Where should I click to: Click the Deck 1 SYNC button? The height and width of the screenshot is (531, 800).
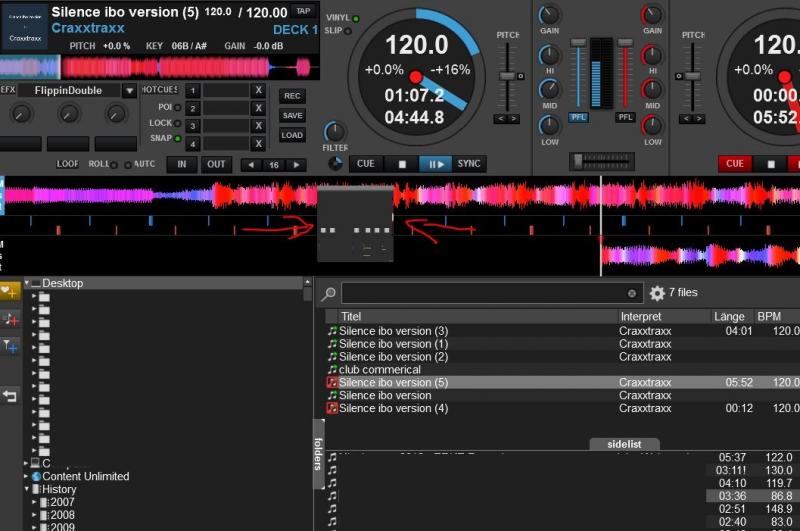[x=469, y=164]
